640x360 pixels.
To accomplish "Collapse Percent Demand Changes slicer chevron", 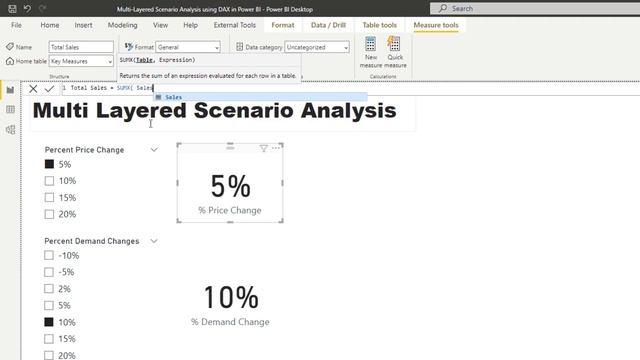I will 154,241.
